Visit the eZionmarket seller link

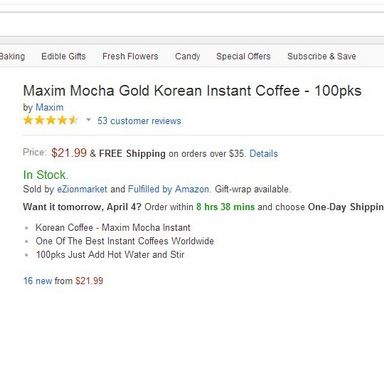(82, 189)
